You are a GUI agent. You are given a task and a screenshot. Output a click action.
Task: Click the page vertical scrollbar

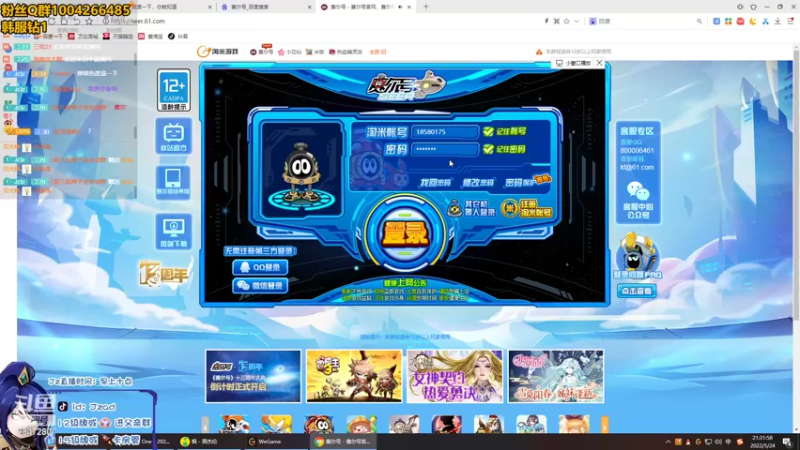point(796,184)
